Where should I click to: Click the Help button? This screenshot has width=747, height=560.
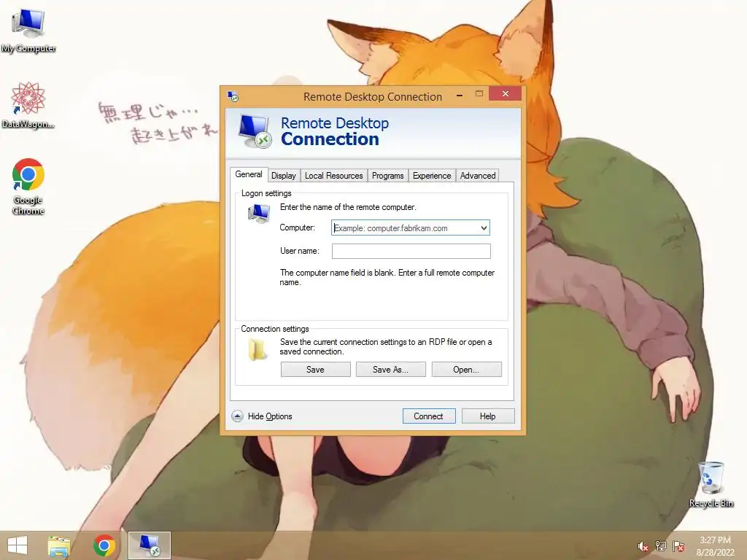click(x=488, y=416)
